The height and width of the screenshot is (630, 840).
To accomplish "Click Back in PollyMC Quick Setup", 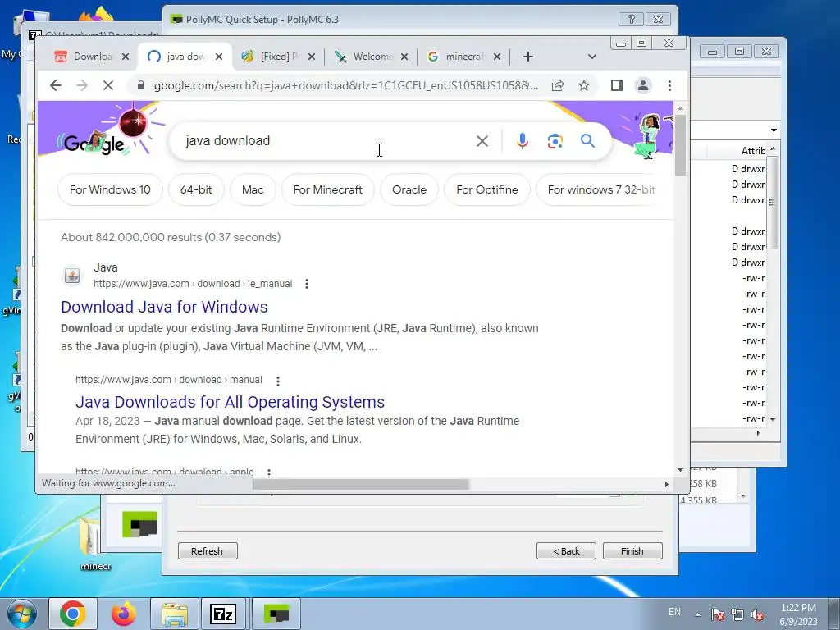I will (x=566, y=551).
